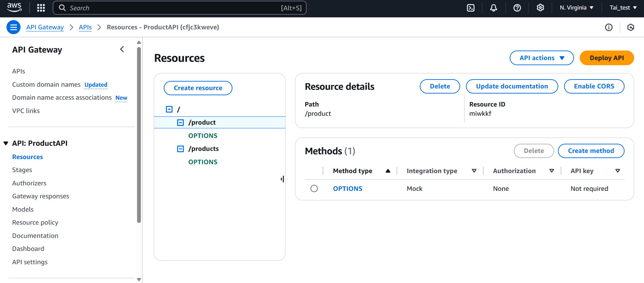Open Dashboard in sidebar
The height and width of the screenshot is (283, 644).
click(28, 249)
